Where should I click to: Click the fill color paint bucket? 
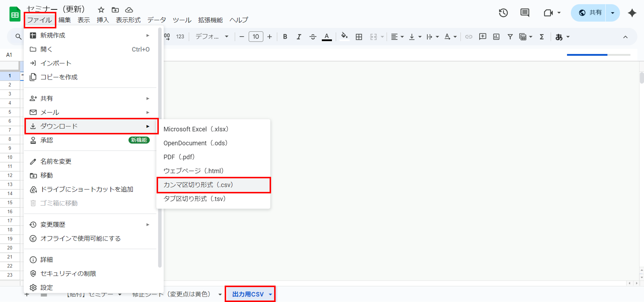coord(344,36)
